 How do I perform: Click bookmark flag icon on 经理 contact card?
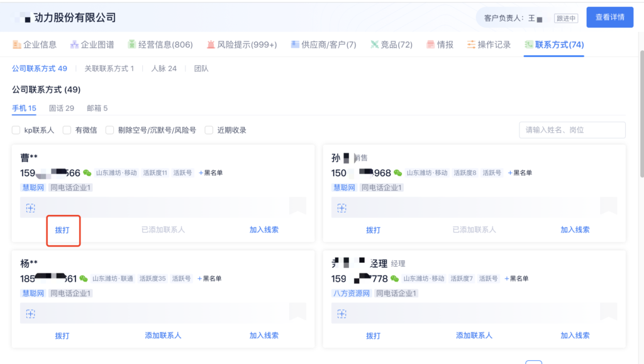(609, 312)
